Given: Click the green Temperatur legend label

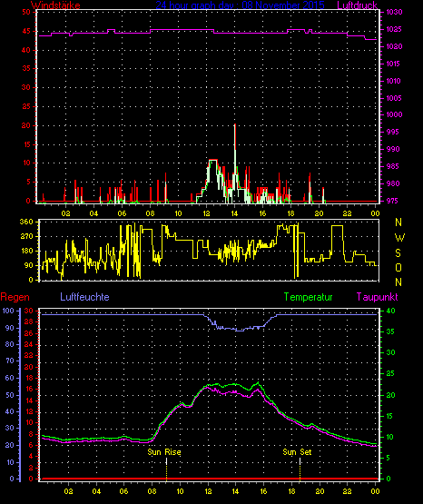Looking at the screenshot, I should click(308, 297).
